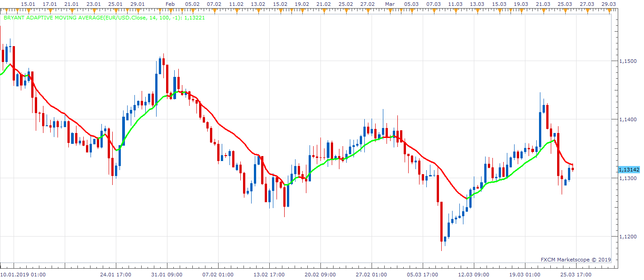The height and width of the screenshot is (280, 644).
Task: Click the orange marker under 15.01
Action: point(28,10)
